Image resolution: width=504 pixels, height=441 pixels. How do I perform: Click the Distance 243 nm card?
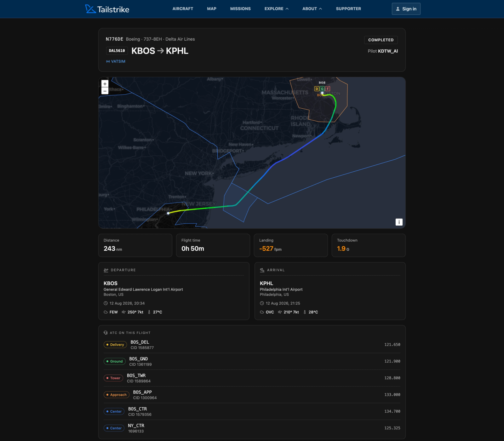click(x=135, y=245)
